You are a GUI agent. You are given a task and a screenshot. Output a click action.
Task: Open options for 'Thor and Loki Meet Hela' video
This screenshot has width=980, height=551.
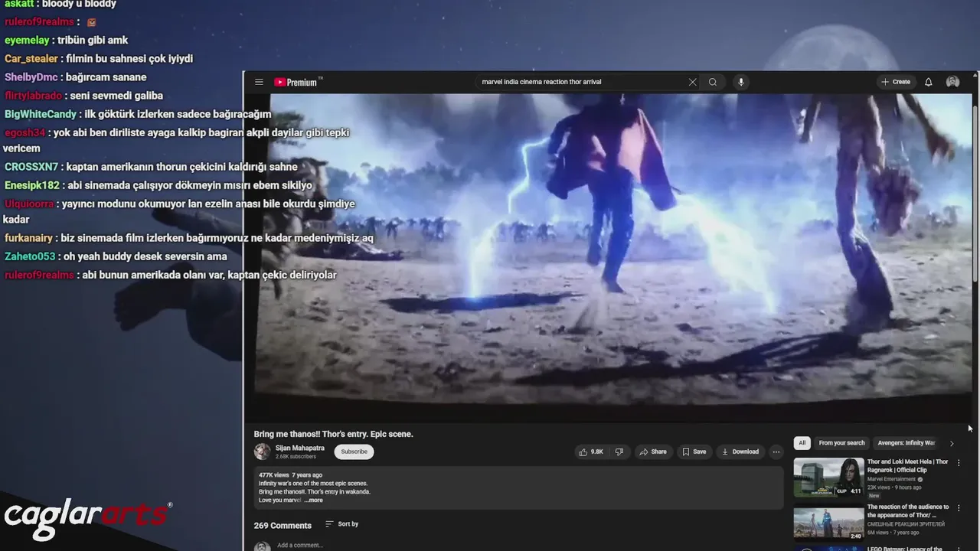click(958, 463)
